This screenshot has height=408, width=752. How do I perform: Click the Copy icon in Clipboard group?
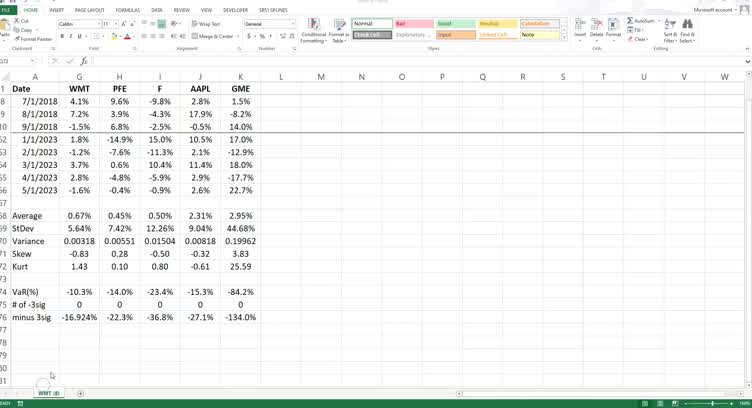click(17, 30)
